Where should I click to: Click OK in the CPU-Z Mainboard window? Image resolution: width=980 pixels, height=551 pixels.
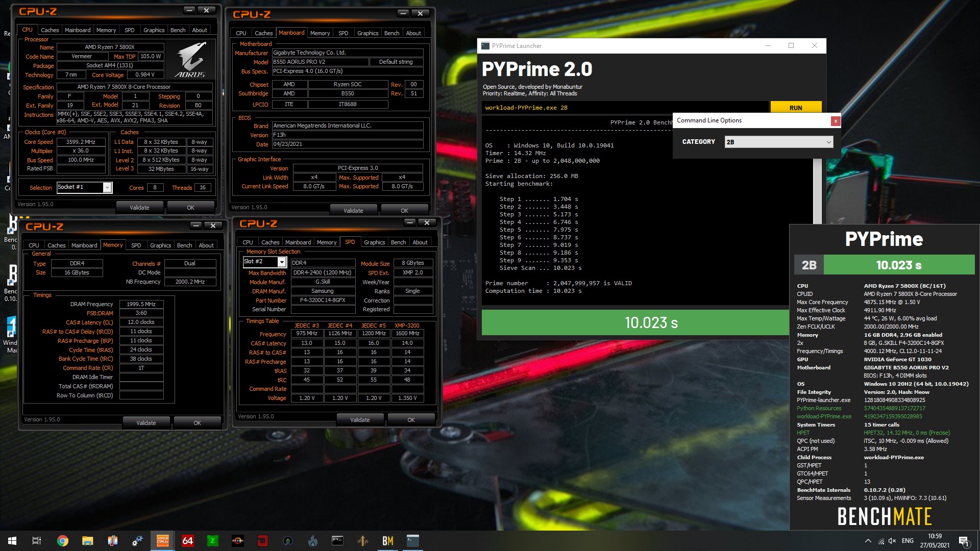click(x=404, y=211)
